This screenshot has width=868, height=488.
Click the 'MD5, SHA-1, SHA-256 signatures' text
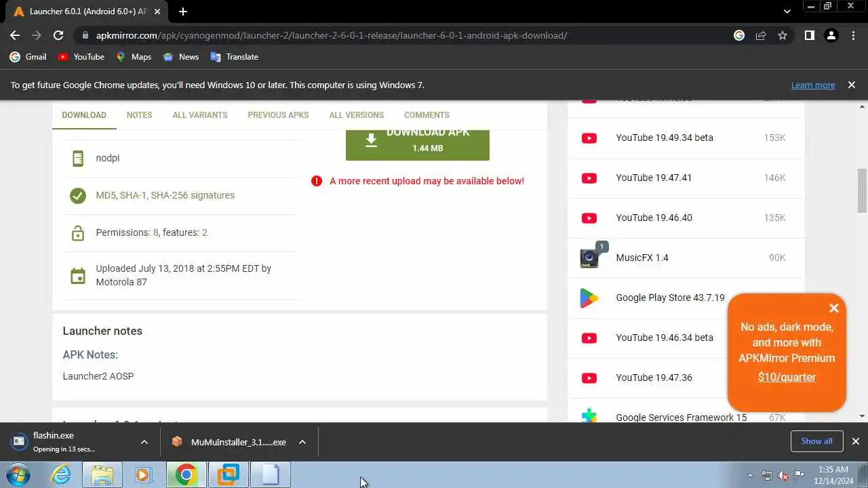(165, 195)
